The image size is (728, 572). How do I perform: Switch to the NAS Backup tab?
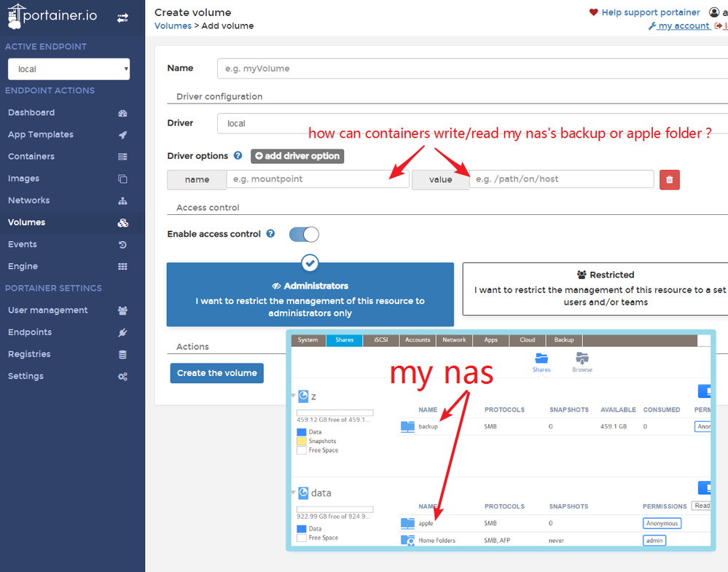coord(564,340)
